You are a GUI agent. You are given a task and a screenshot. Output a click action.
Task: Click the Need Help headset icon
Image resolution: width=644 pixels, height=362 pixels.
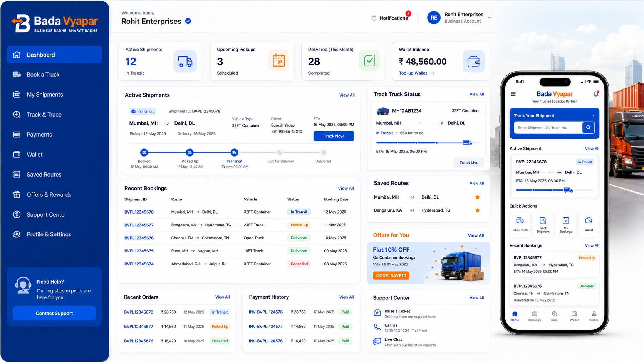click(23, 285)
